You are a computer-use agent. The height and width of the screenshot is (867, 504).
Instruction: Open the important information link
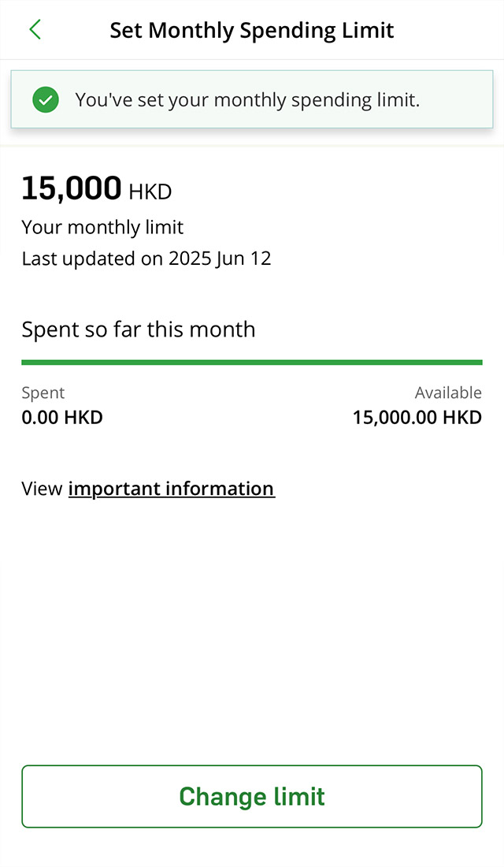coord(171,489)
